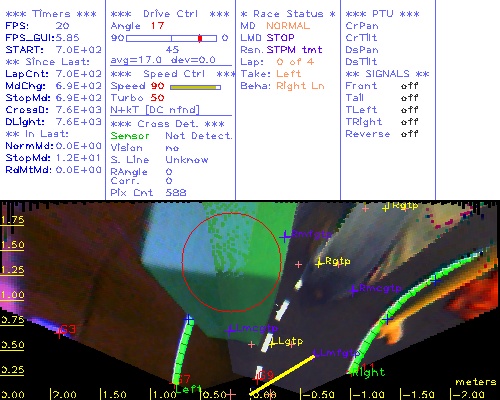Select the red G3 marker
The height and width of the screenshot is (400, 500).
(x=59, y=332)
